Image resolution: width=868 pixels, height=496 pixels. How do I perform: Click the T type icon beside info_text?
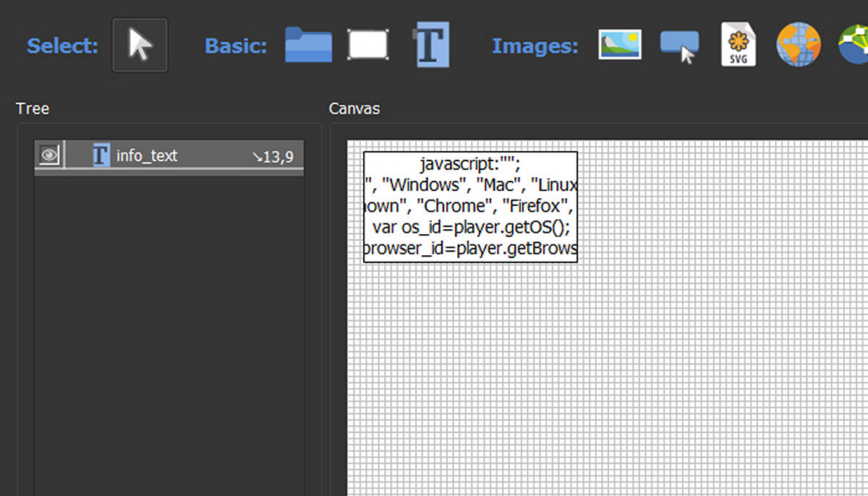pyautogui.click(x=101, y=155)
